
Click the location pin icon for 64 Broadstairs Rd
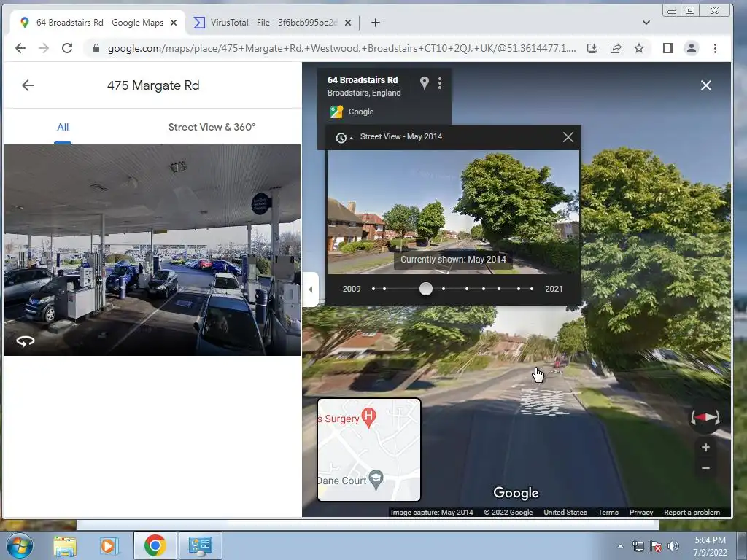[424, 83]
